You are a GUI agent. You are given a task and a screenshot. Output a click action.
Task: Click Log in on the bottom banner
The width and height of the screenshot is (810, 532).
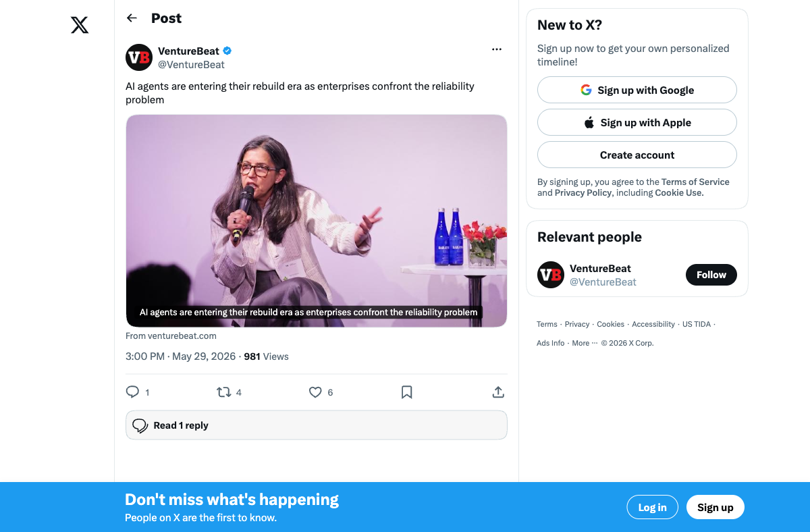(653, 508)
